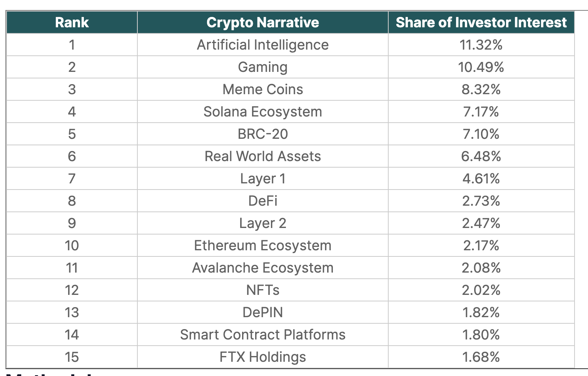This screenshot has width=588, height=376.
Task: Click the Rank column header
Action: click(x=72, y=22)
